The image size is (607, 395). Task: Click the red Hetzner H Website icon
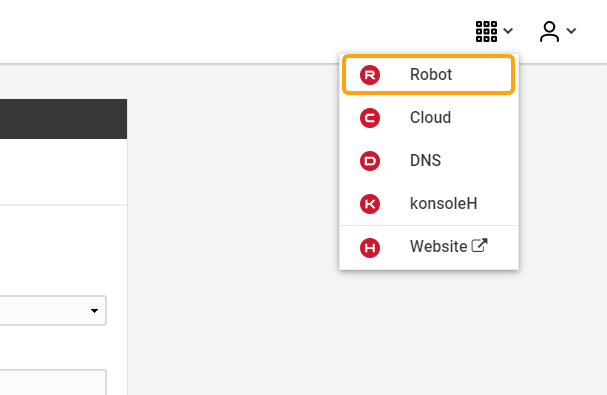(370, 247)
